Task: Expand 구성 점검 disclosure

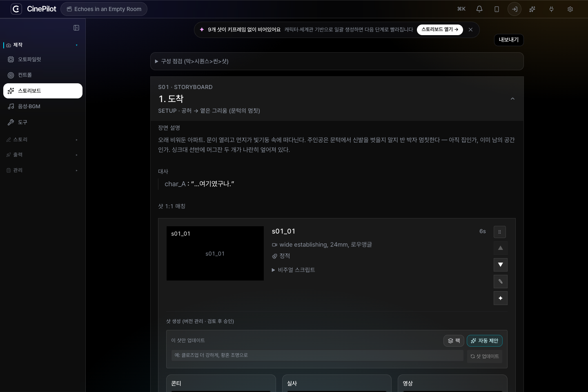Action: (337, 61)
